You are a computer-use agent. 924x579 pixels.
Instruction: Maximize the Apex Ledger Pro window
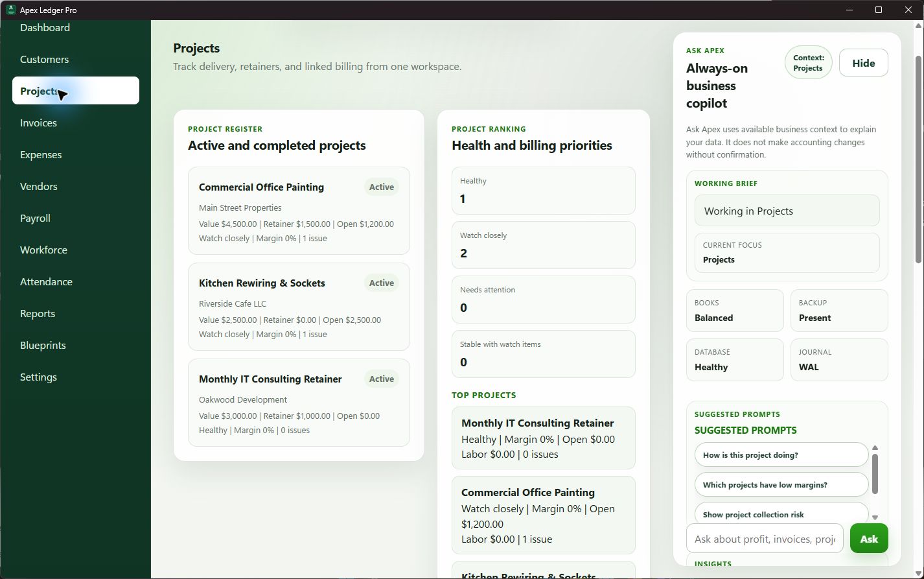point(879,10)
